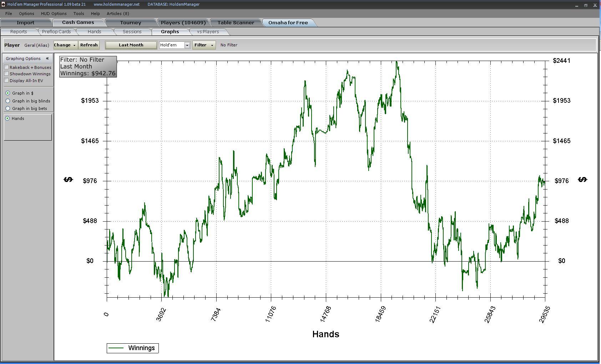Open the Tools menu
Screen dimensions: 601x364
pos(79,14)
